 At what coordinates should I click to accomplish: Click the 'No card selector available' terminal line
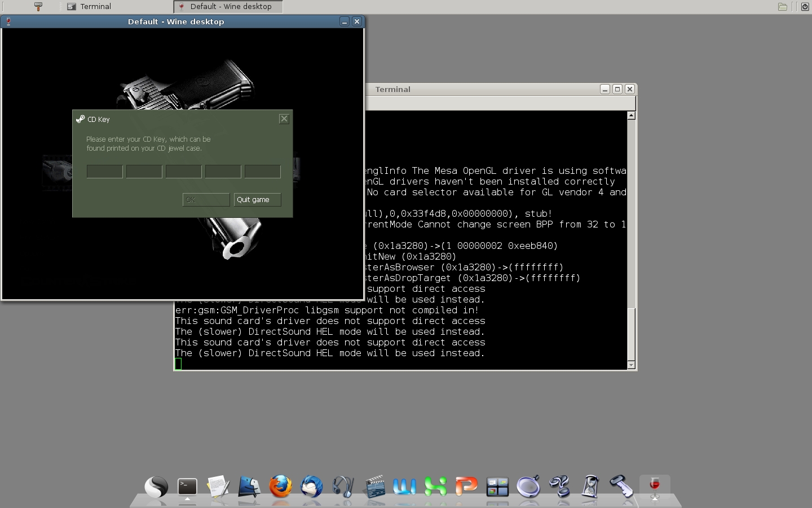(496, 192)
